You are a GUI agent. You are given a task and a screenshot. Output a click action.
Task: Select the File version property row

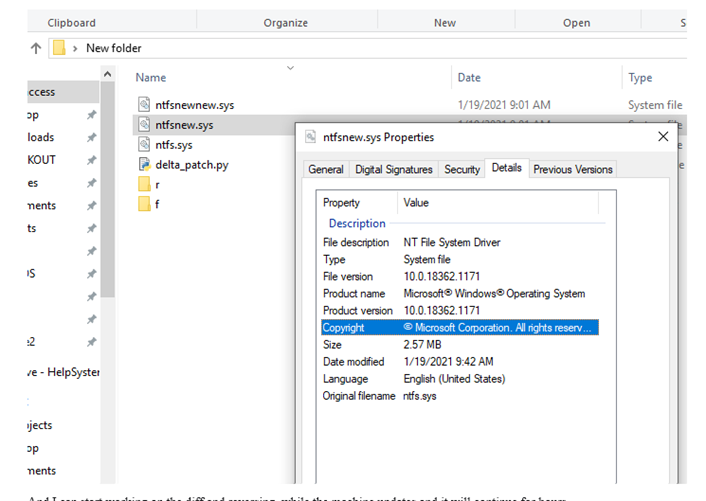460,276
